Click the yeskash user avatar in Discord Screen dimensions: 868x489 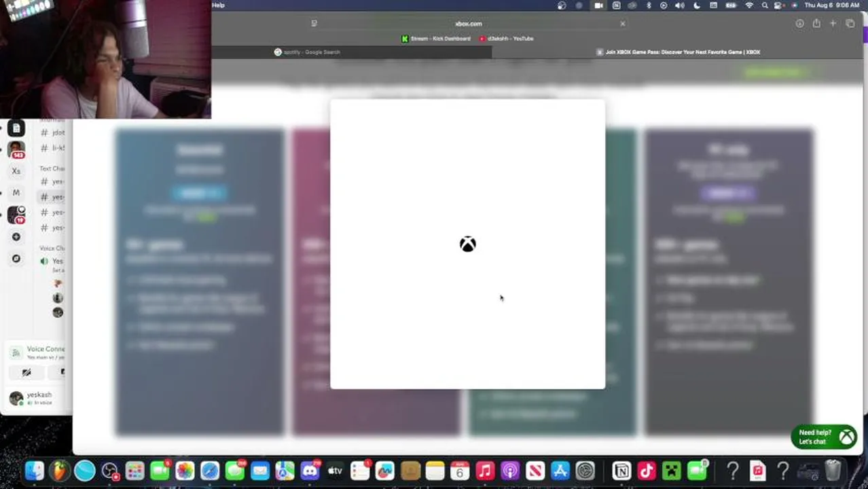tap(16, 398)
